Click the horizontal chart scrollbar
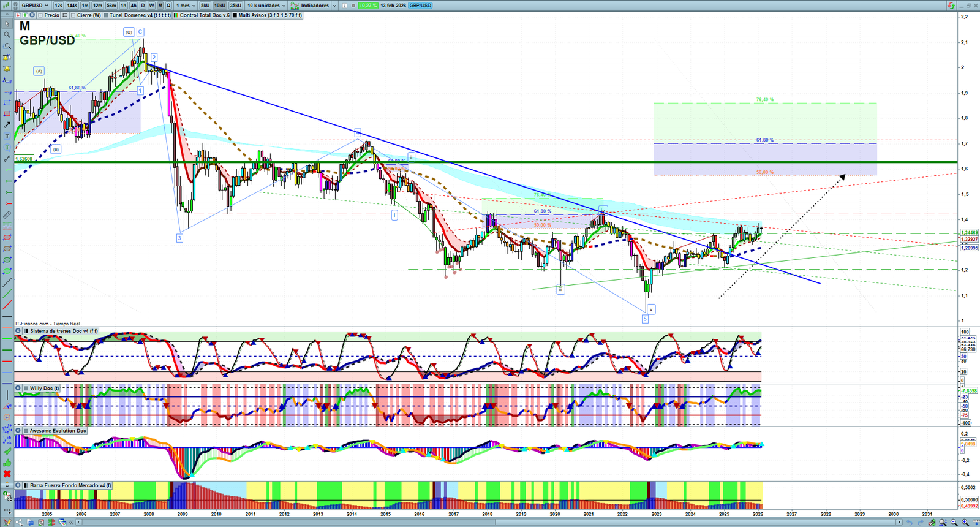 pyautogui.click(x=490, y=522)
